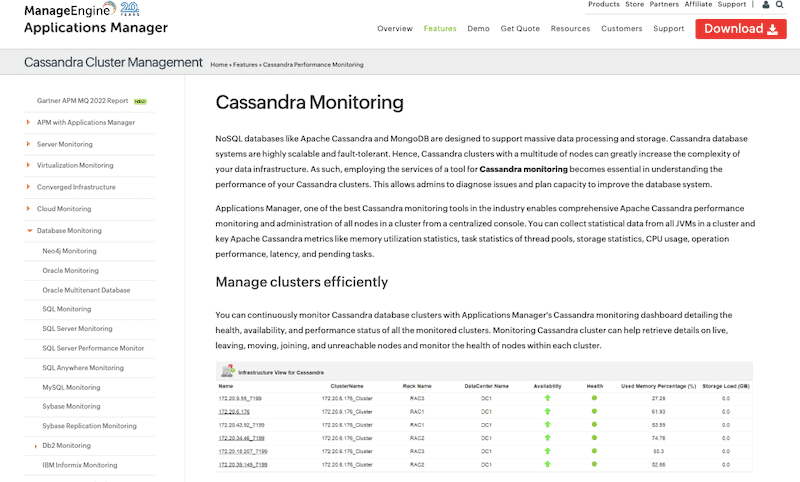Expand APM with Applications Manager arrow
The height and width of the screenshot is (482, 800).
28,122
